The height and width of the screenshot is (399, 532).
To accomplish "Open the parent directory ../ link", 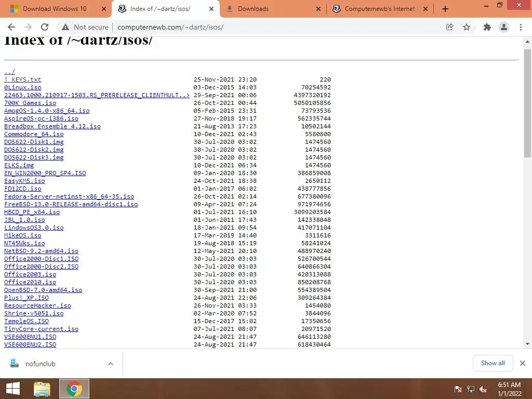I will coord(9,72).
